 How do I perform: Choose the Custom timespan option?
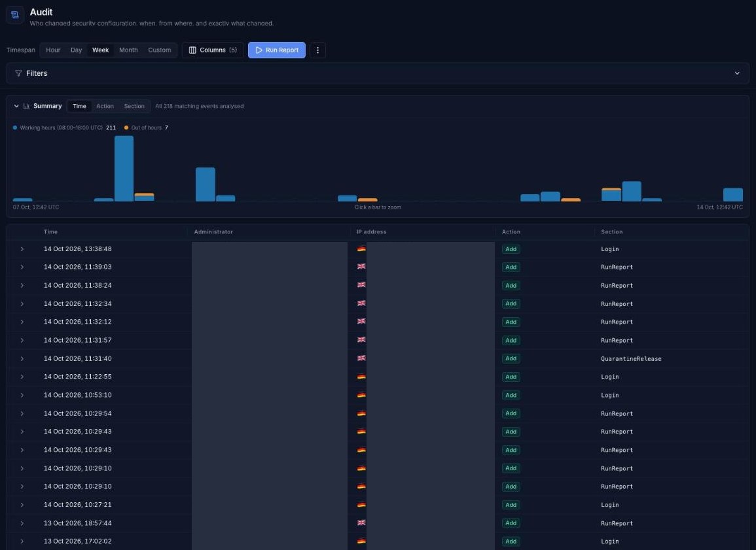(x=160, y=50)
